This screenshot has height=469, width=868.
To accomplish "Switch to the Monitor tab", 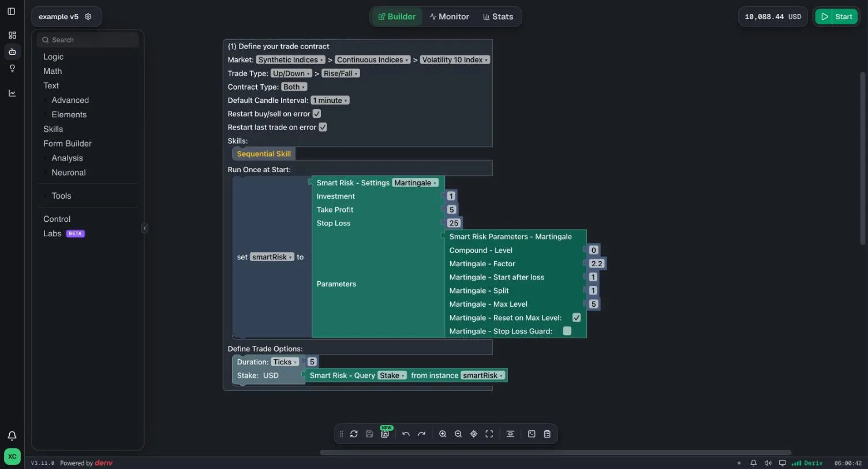I will 450,17.
